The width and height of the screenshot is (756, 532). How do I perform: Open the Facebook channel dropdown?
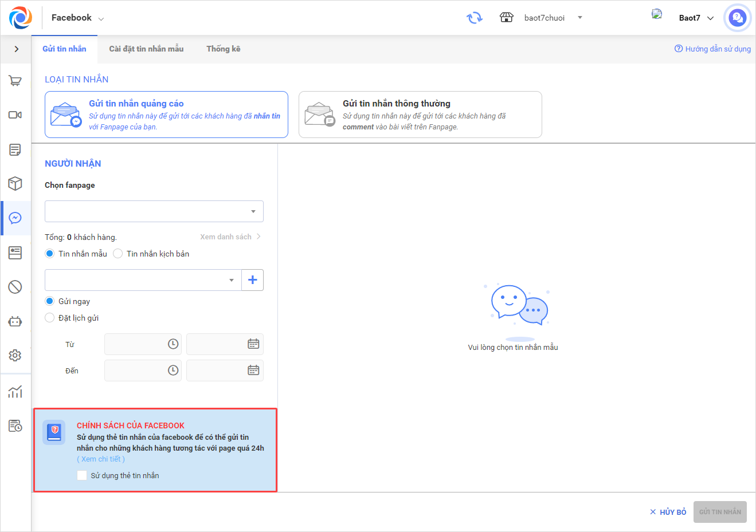[77, 18]
